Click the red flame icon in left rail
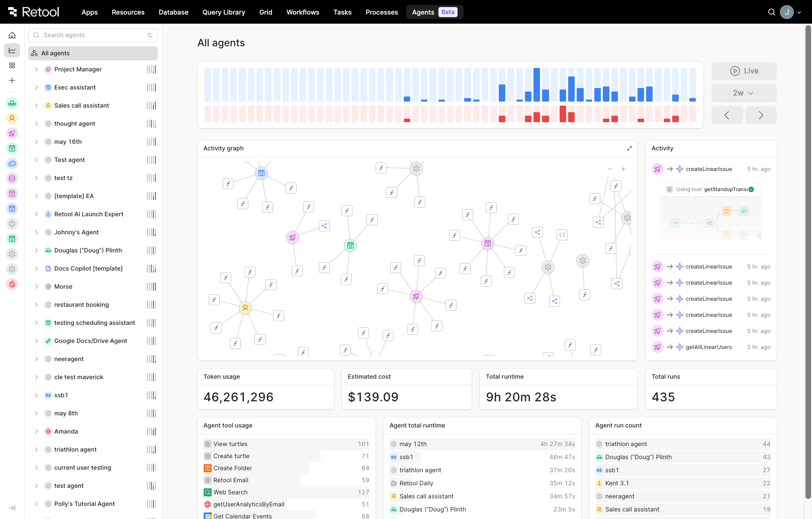This screenshot has width=812, height=519. pyautogui.click(x=12, y=284)
